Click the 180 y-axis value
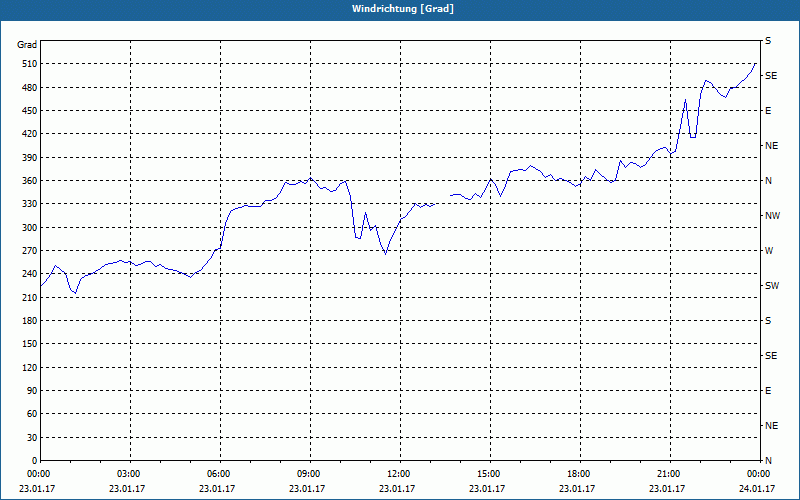Viewport: 800px width, 500px height. (x=30, y=321)
